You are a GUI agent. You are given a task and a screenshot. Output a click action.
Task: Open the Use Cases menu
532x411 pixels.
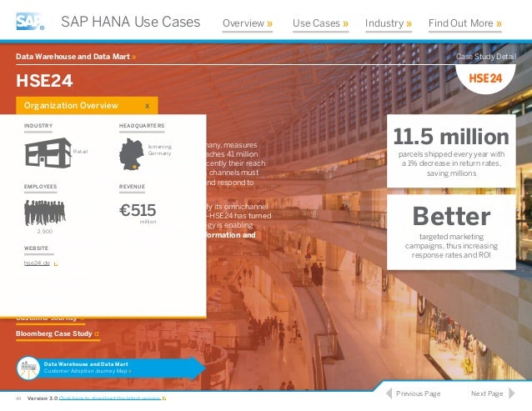[320, 23]
